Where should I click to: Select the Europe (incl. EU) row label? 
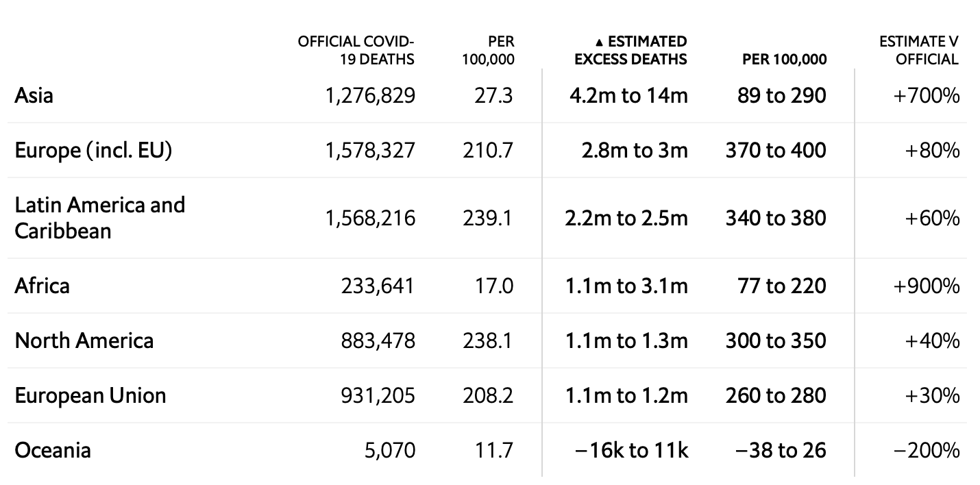pos(93,150)
